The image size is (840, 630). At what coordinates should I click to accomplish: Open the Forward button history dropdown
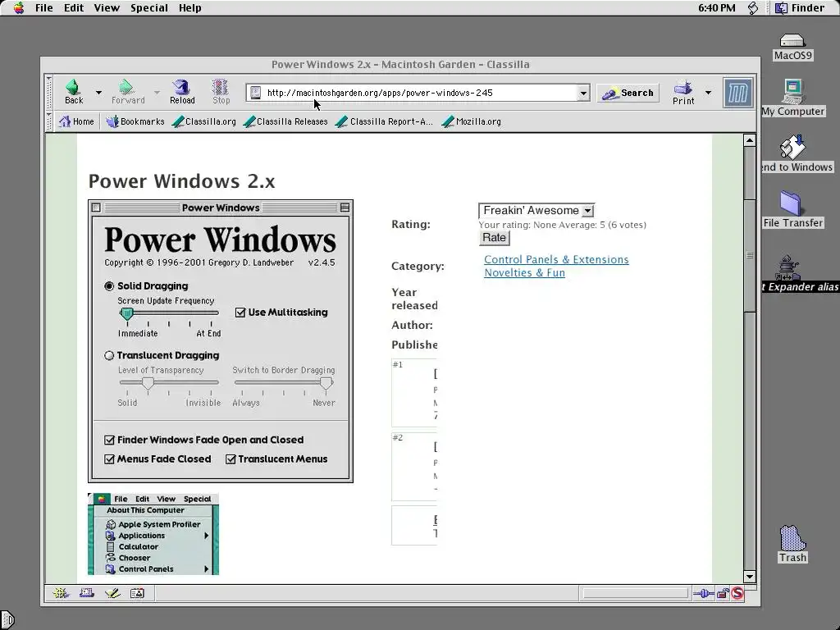pos(157,93)
